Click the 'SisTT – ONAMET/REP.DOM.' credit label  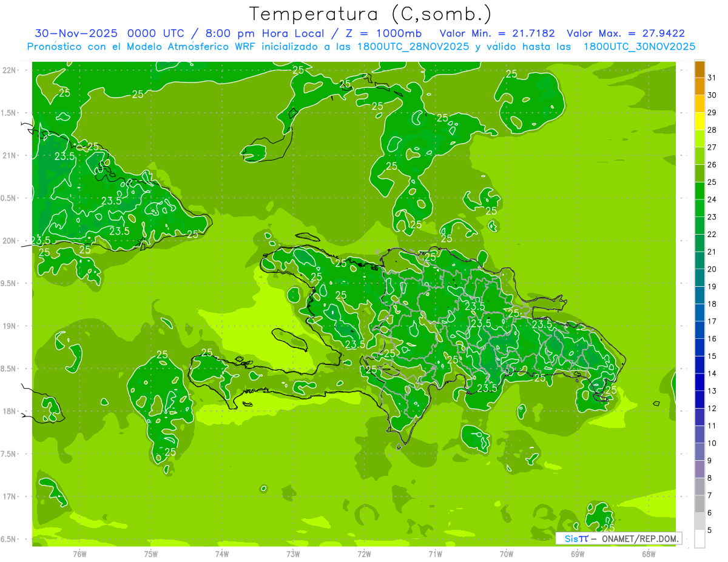(x=618, y=538)
